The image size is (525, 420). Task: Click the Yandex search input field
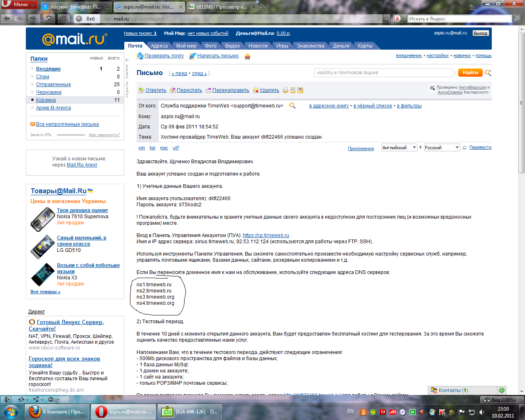(459, 19)
